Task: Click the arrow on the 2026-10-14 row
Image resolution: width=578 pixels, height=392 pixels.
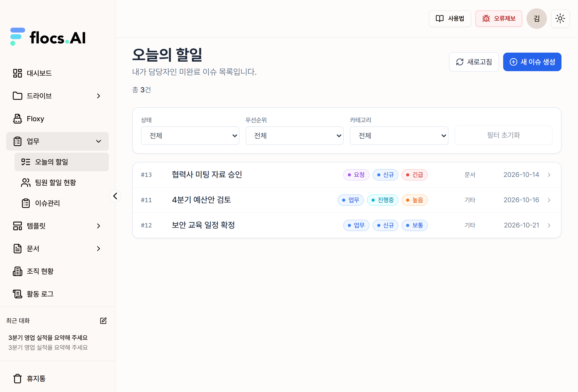Action: [549, 175]
